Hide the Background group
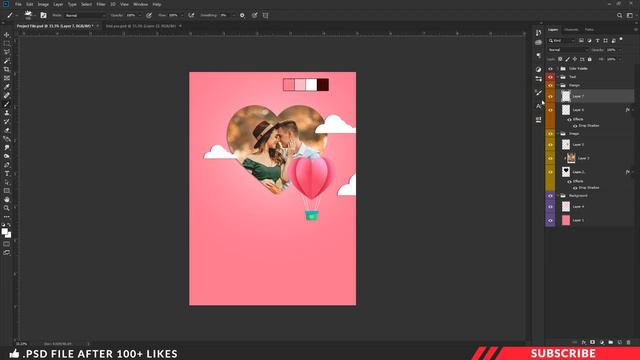 [x=550, y=196]
